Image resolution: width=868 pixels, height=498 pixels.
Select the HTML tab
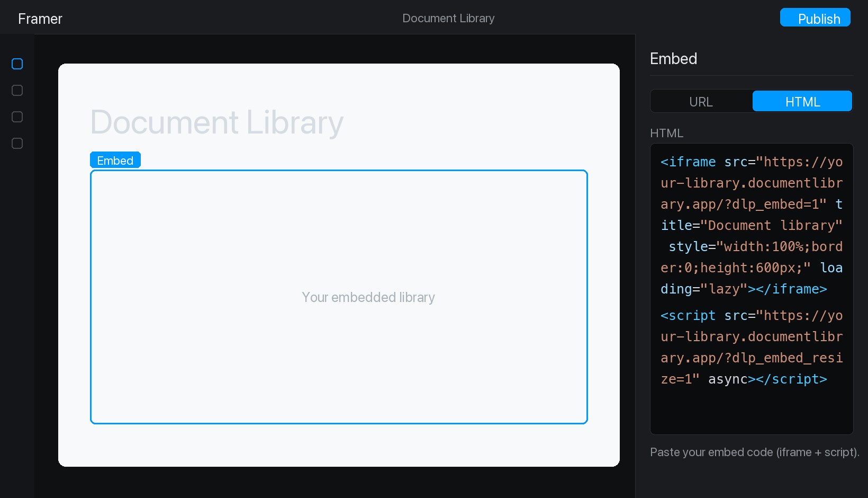(802, 101)
